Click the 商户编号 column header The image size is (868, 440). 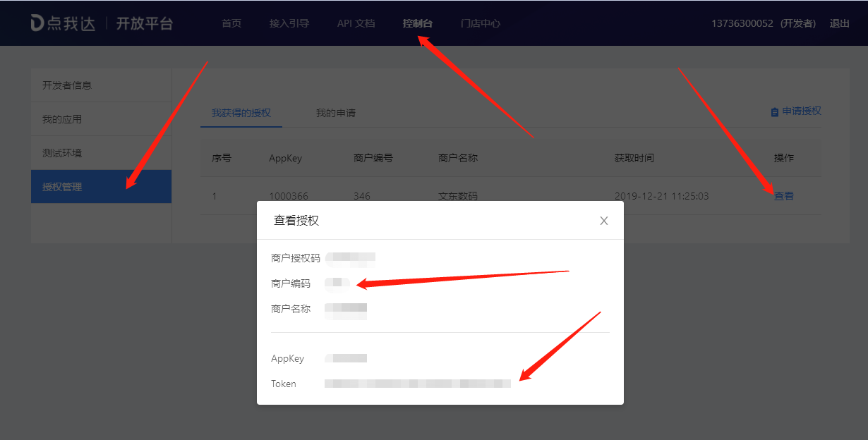tap(373, 158)
